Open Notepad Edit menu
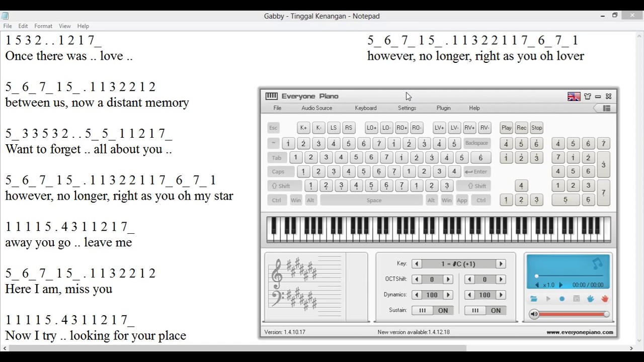Image resolution: width=644 pixels, height=362 pixels. click(23, 26)
